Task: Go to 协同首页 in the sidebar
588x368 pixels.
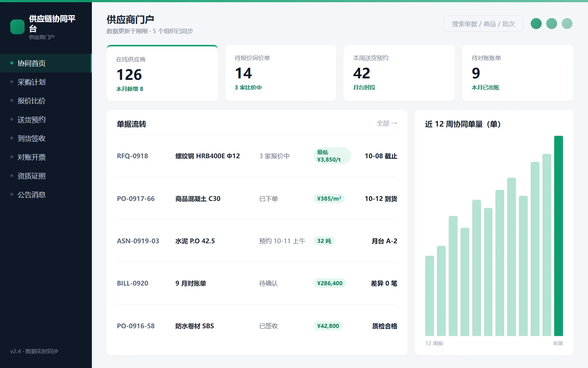Action: [46, 63]
